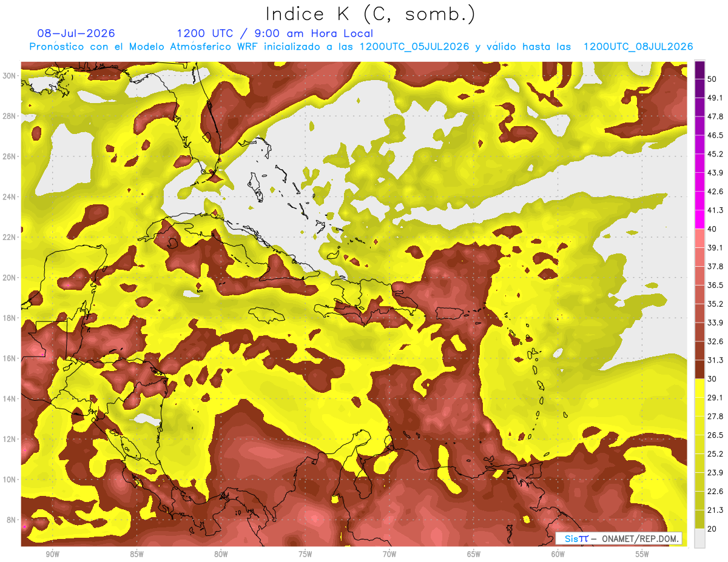The height and width of the screenshot is (562, 728).
Task: Click the latitude axis label "30N"
Action: pos(9,76)
